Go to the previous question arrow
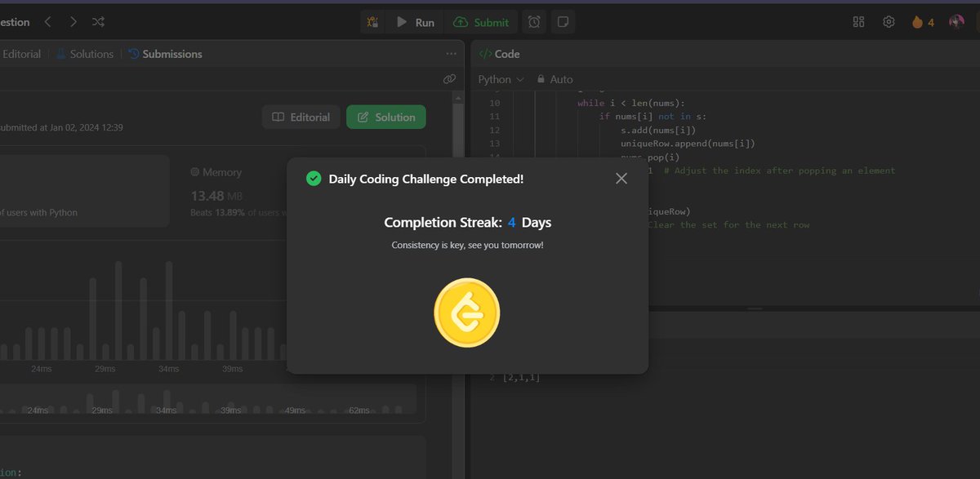 [x=47, y=22]
